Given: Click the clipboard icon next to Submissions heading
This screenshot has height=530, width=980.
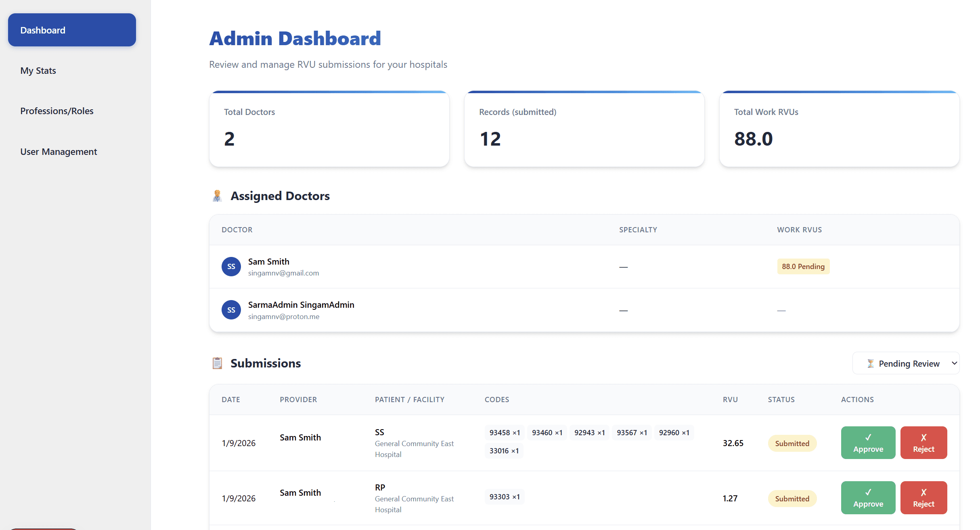Looking at the screenshot, I should (218, 363).
